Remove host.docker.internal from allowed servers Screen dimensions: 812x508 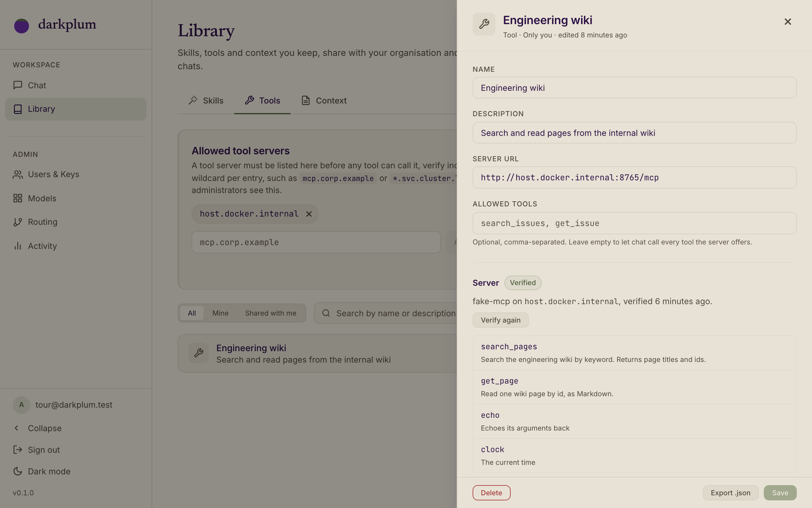point(309,214)
